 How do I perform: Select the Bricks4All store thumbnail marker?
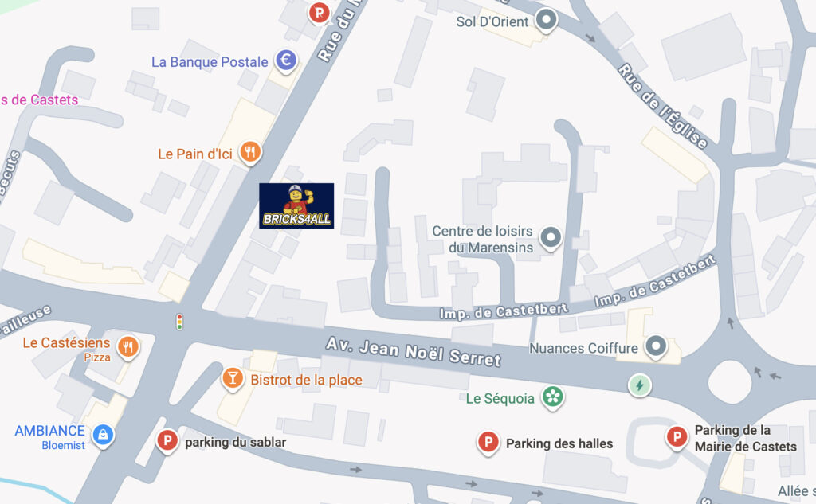tap(296, 206)
